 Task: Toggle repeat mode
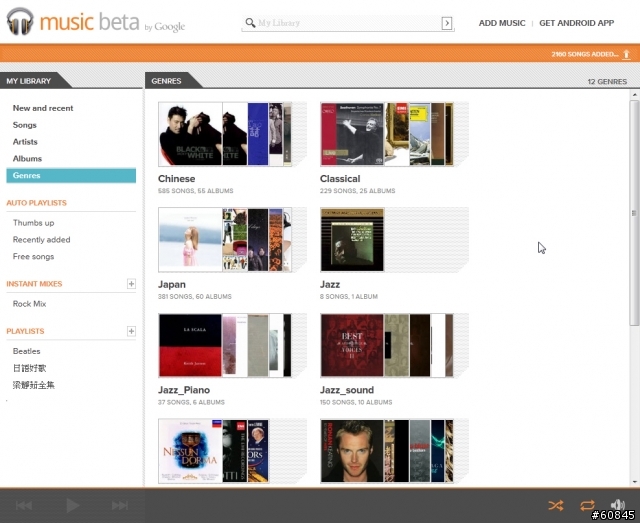587,505
